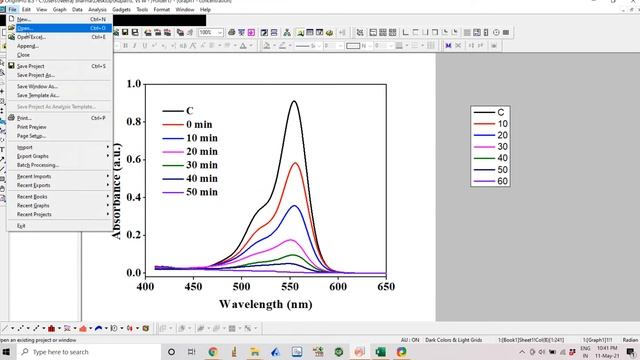
Task: Choose Page Setup in File menu
Action: click(x=60, y=136)
